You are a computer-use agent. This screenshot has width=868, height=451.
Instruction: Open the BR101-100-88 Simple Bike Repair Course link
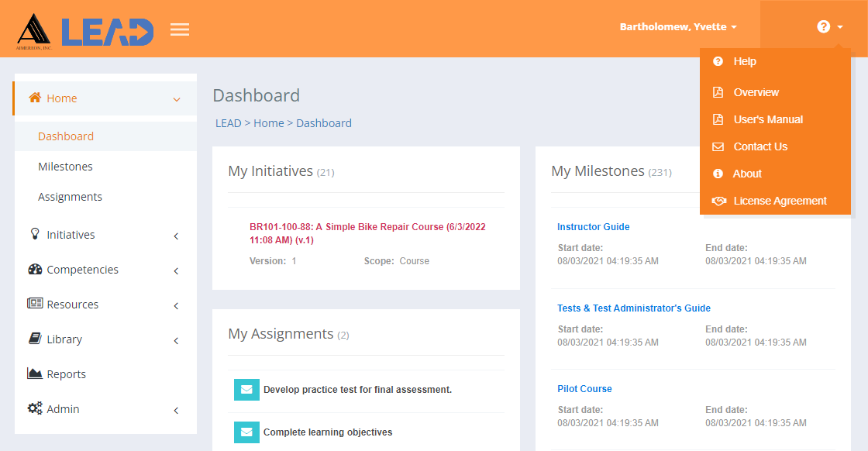[367, 233]
